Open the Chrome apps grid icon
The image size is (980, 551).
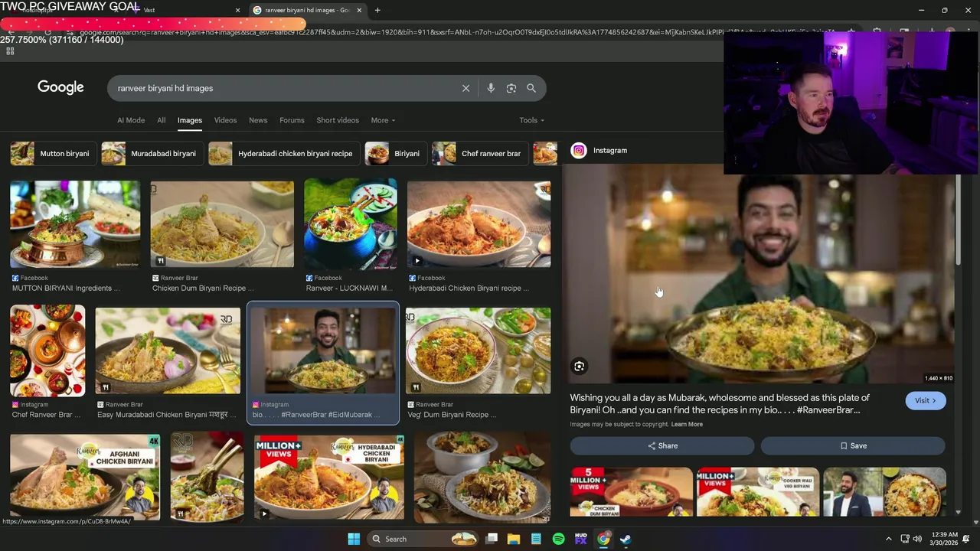10,51
